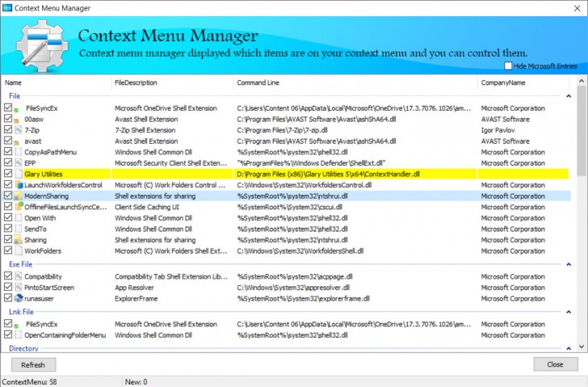
Task: Click New: 0 status entry
Action: click(136, 382)
